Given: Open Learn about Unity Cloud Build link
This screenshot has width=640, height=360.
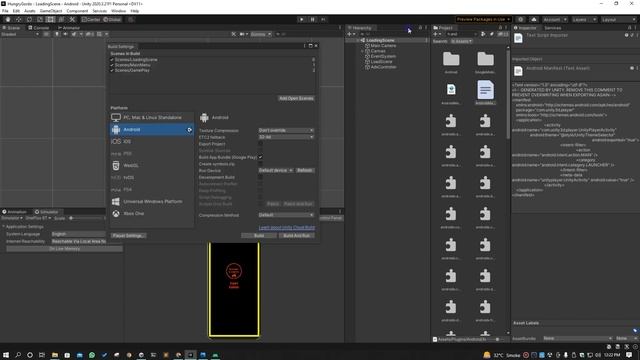Looking at the screenshot, I should pyautogui.click(x=287, y=227).
